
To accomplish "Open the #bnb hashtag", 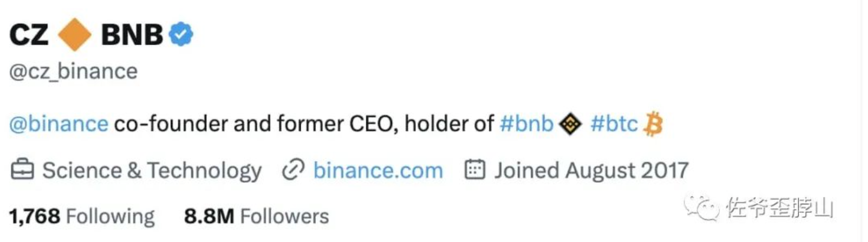I will 526,124.
